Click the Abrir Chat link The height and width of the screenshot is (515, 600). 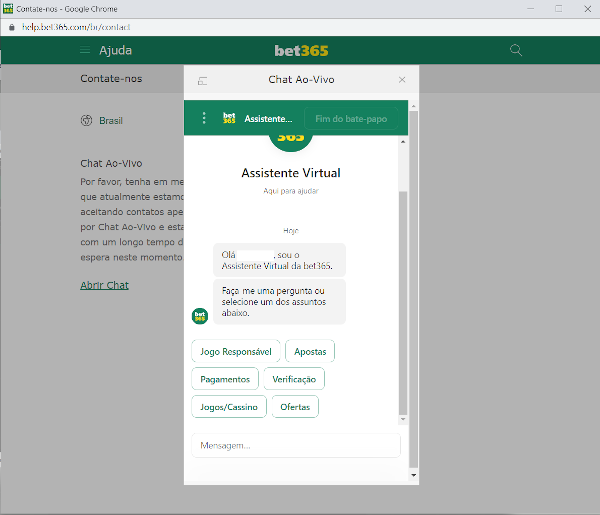pos(104,285)
